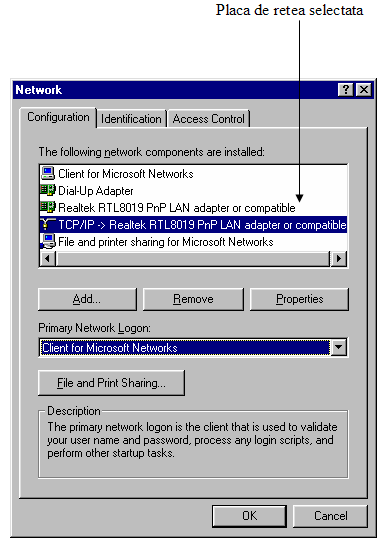Open the Configuration tab

[x=58, y=117]
